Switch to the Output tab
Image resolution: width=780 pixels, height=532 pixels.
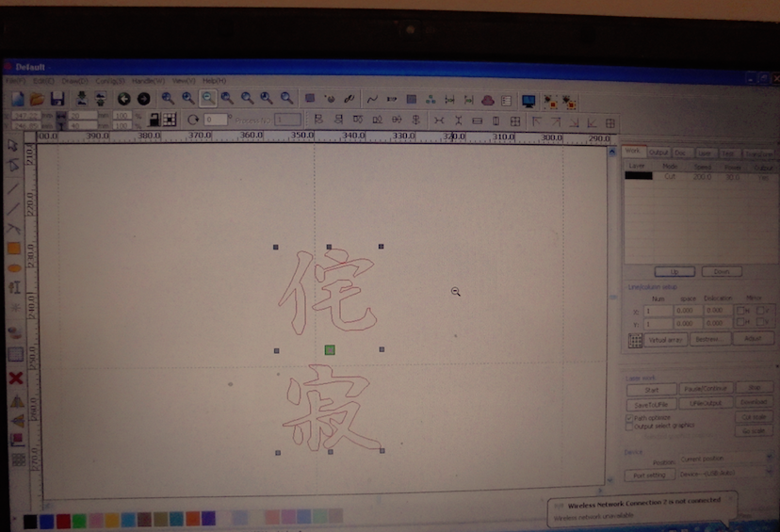(x=658, y=153)
